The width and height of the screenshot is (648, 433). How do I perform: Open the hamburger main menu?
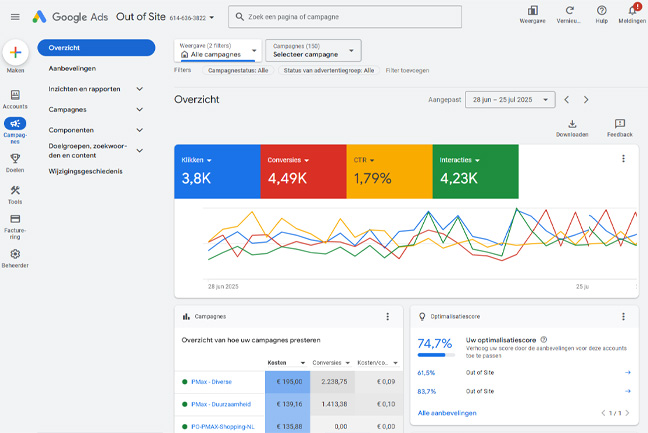pyautogui.click(x=15, y=17)
